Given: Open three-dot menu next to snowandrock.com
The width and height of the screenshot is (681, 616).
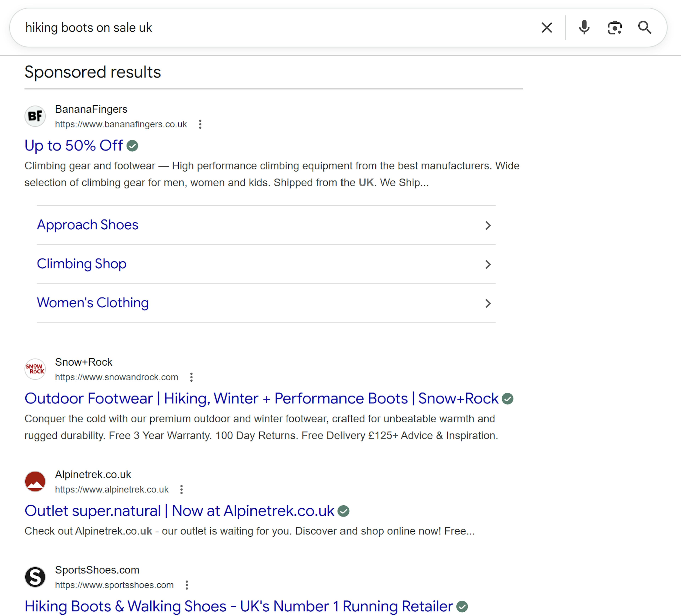Looking at the screenshot, I should click(x=192, y=377).
